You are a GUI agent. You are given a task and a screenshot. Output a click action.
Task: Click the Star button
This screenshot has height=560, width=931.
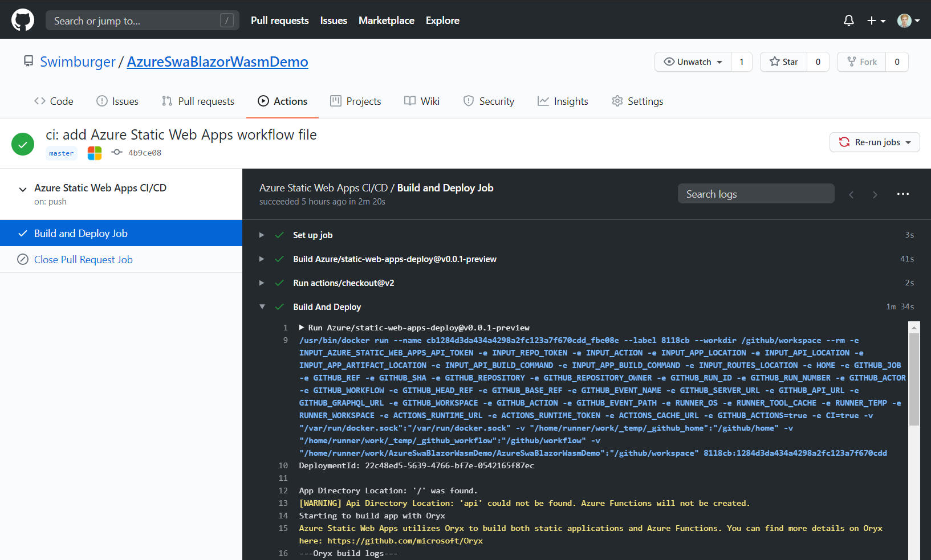(783, 62)
